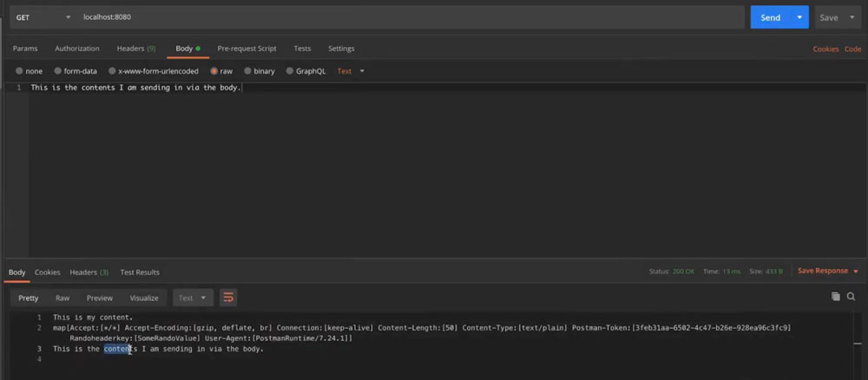The width and height of the screenshot is (868, 380).
Task: Switch to Preview response view
Action: click(100, 298)
